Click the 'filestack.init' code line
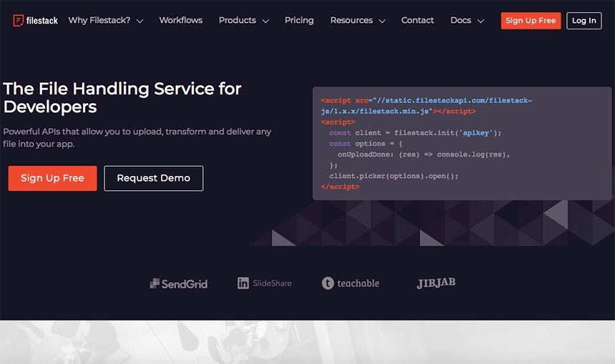 tap(415, 133)
